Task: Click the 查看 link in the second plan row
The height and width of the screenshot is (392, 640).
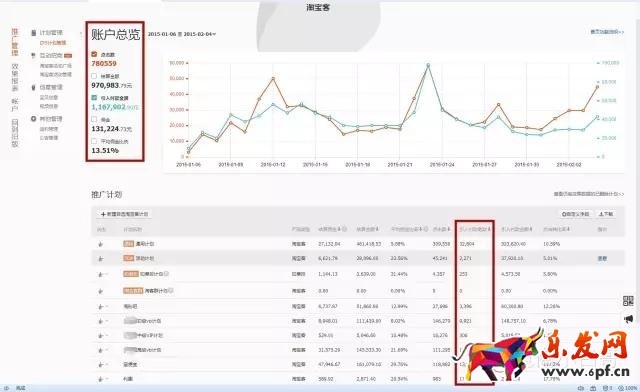Action: pos(602,258)
